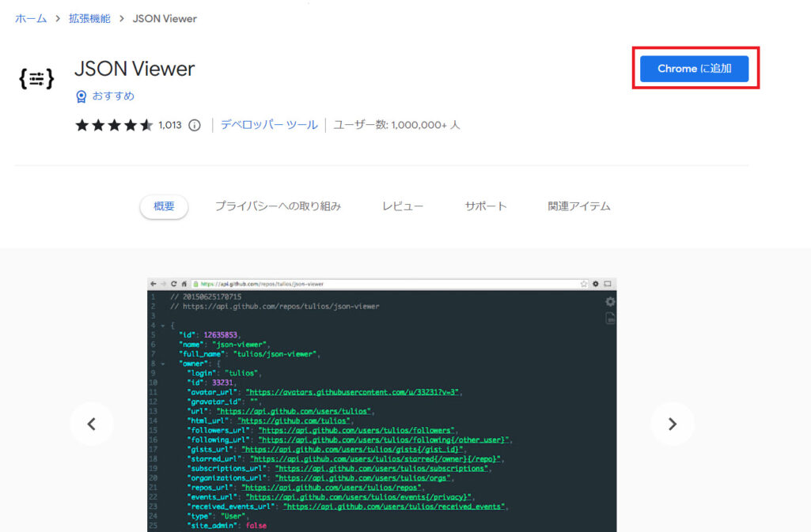The height and width of the screenshot is (532, 811).
Task: Click the raw document icon below the gear
Action: pos(610,318)
